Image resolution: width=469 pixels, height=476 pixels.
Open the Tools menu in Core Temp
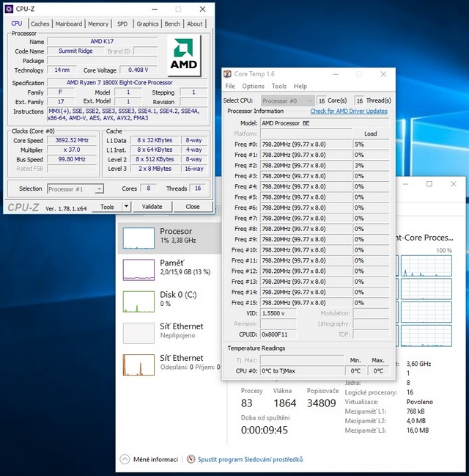point(278,87)
